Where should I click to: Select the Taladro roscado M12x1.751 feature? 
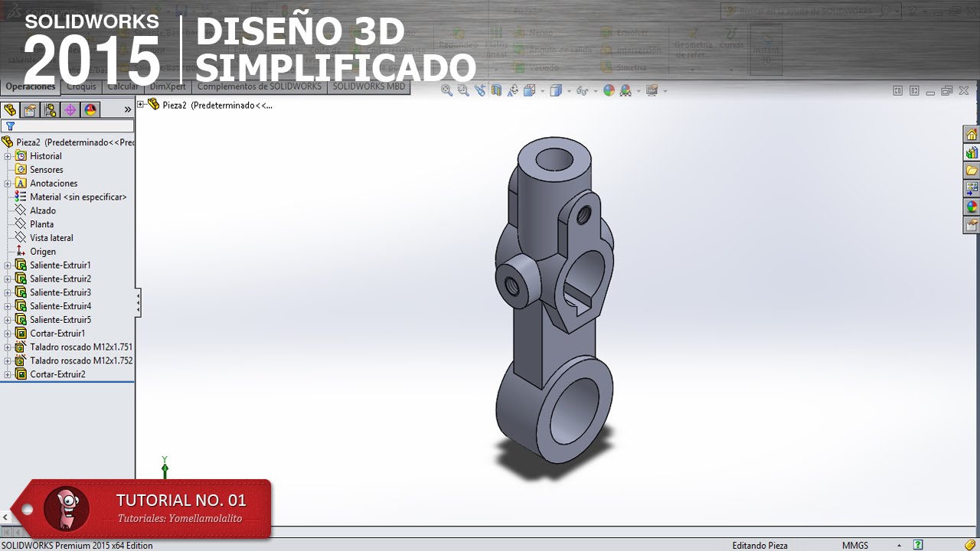(81, 347)
